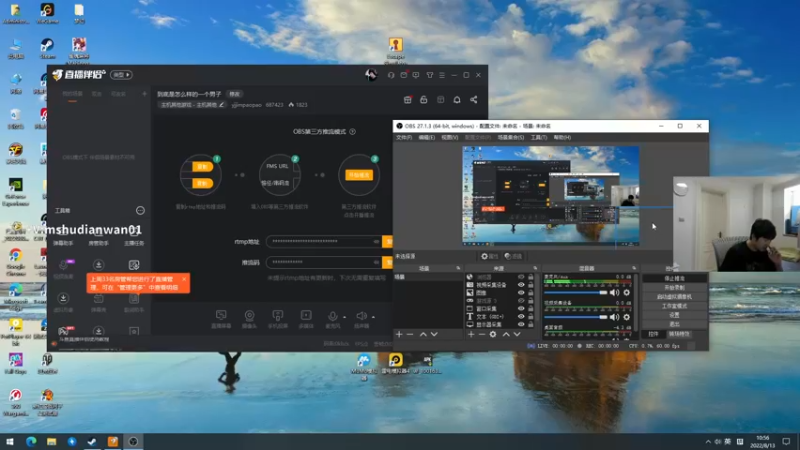Click the lock icon in 直播伴侣 header

(x=423, y=99)
